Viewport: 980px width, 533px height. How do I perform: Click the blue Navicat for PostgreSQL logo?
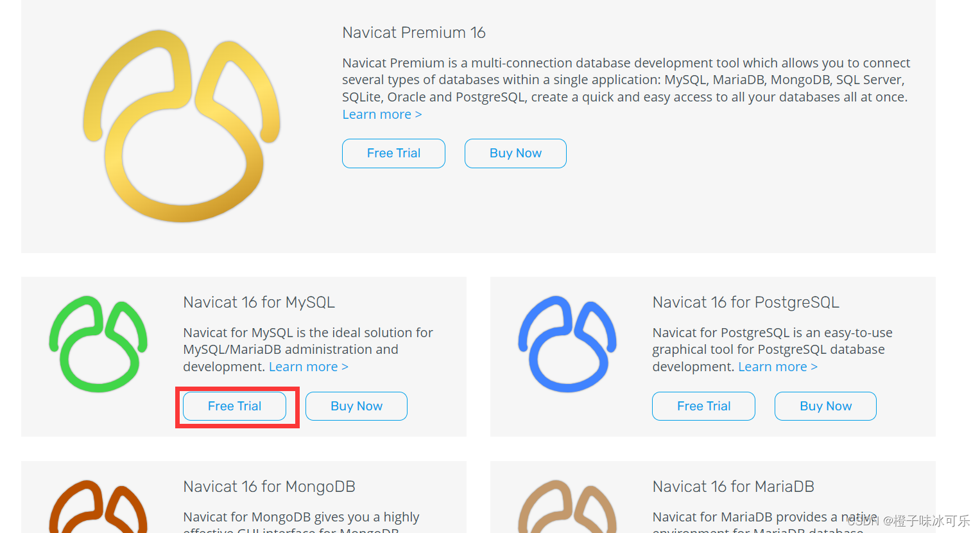click(567, 344)
